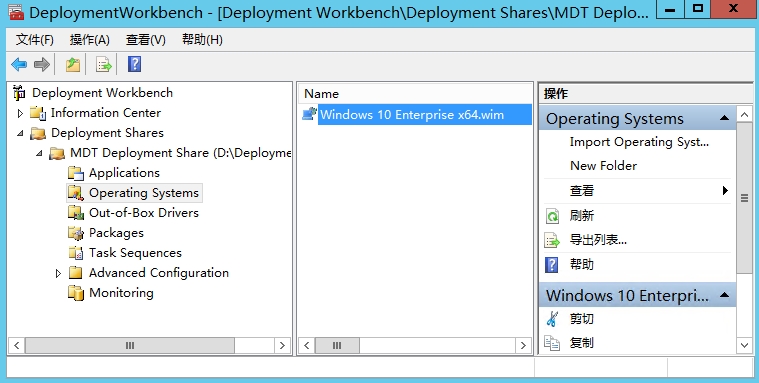This screenshot has height=383, width=759.
Task: Click the Task Sequences folder icon
Action: tap(76, 253)
